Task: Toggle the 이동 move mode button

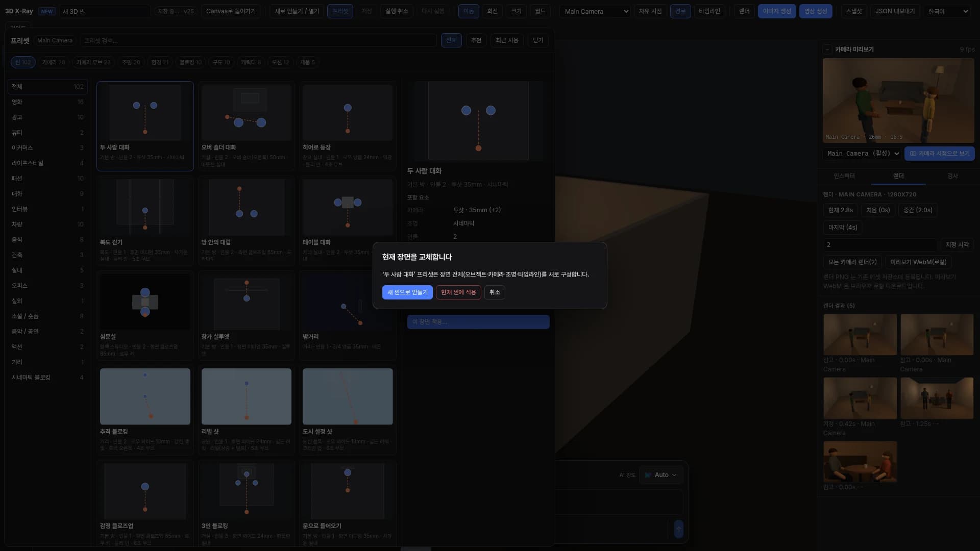Action: point(469,11)
